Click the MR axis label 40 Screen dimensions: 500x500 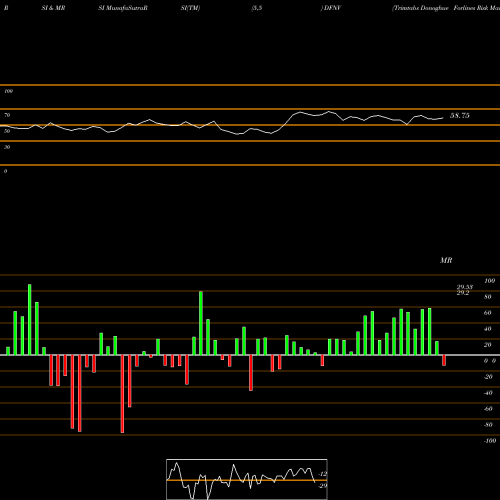tap(488, 329)
